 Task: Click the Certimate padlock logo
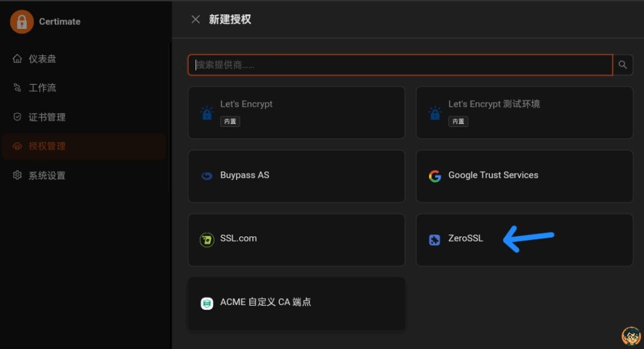[x=22, y=22]
